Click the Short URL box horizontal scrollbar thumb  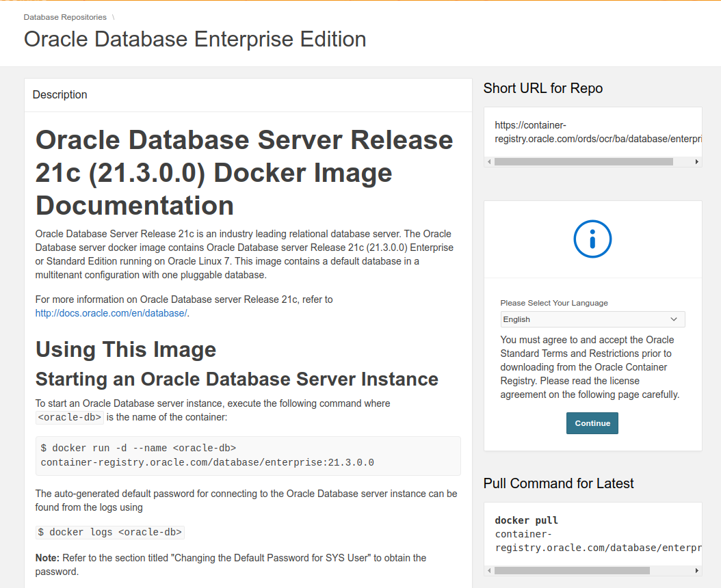tap(584, 161)
